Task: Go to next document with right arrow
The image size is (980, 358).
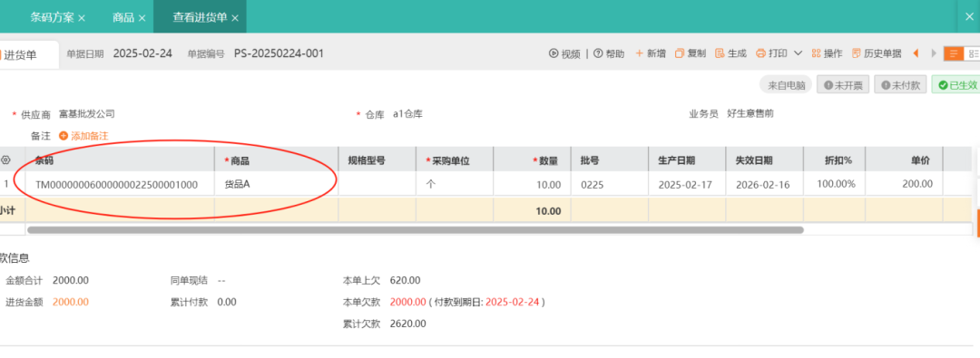Action: pos(934,53)
